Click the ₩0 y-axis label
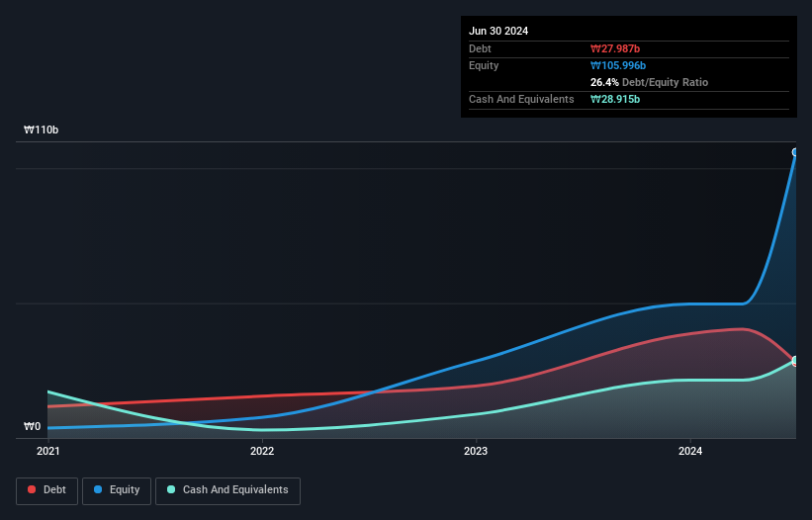This screenshot has width=812, height=520. (x=32, y=426)
